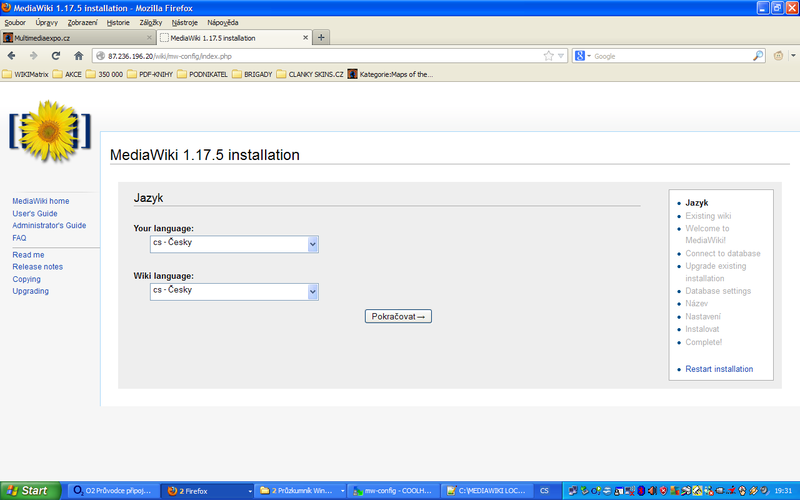Open the Windows Start button
This screenshot has height=500, width=800.
(x=31, y=491)
